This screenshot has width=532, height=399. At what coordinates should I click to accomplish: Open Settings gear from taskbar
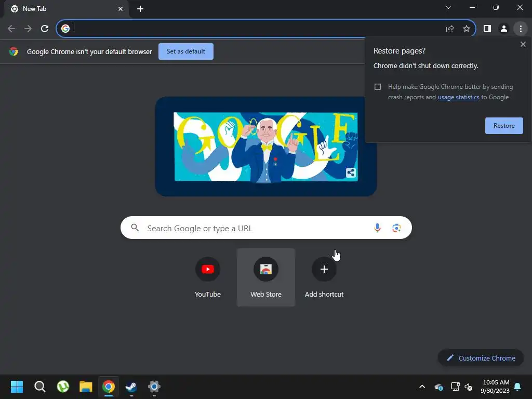coord(154,387)
